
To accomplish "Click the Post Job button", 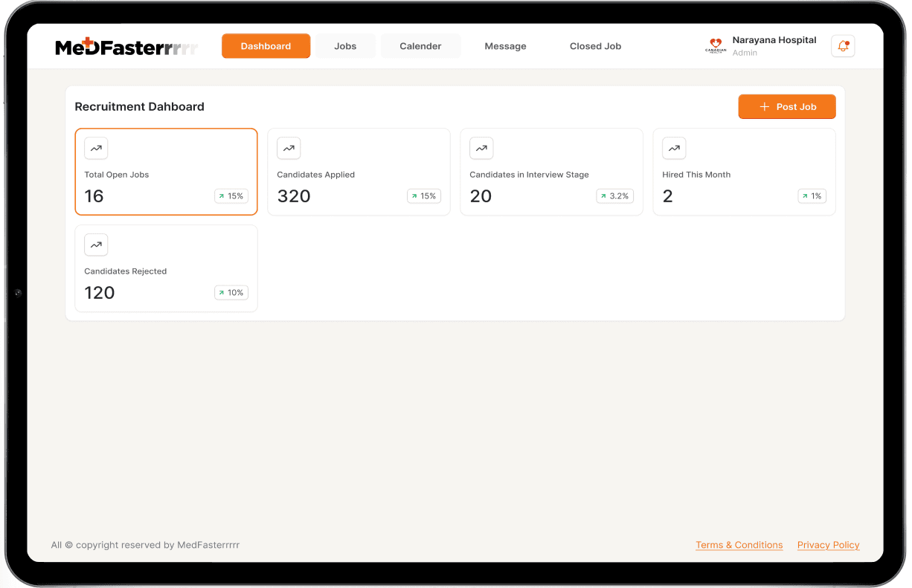I will 787,106.
